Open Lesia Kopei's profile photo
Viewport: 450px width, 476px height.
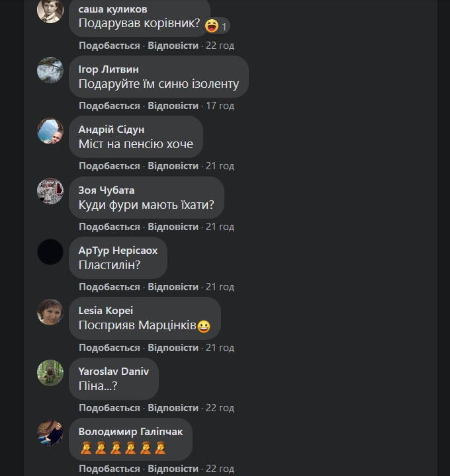(x=50, y=312)
